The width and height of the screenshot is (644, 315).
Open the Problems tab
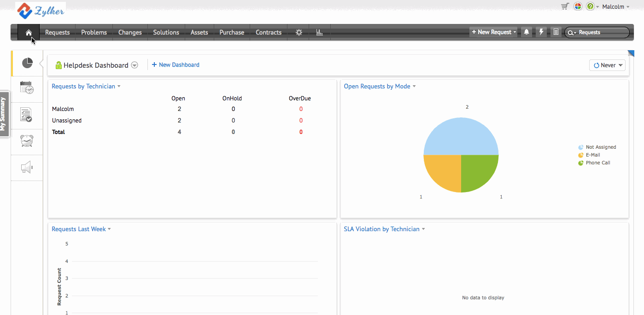point(94,32)
